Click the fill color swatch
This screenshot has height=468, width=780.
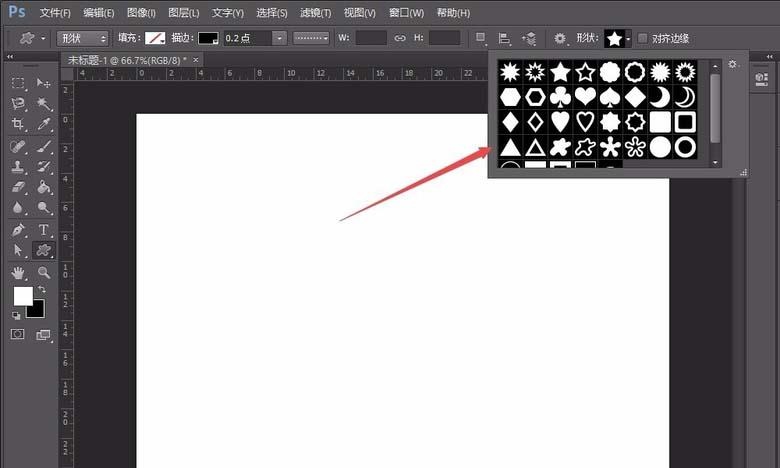[x=155, y=38]
